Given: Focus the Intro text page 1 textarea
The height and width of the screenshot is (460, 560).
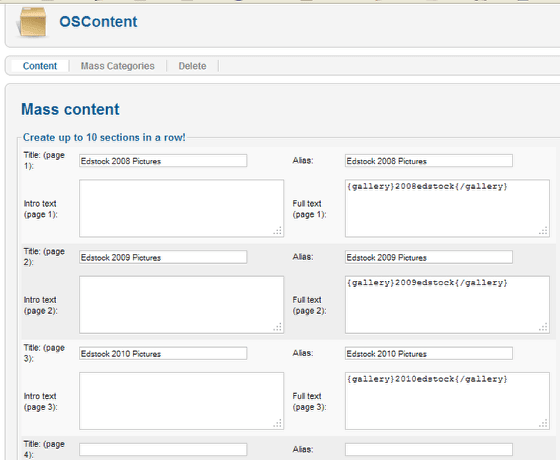Looking at the screenshot, I should click(181, 208).
